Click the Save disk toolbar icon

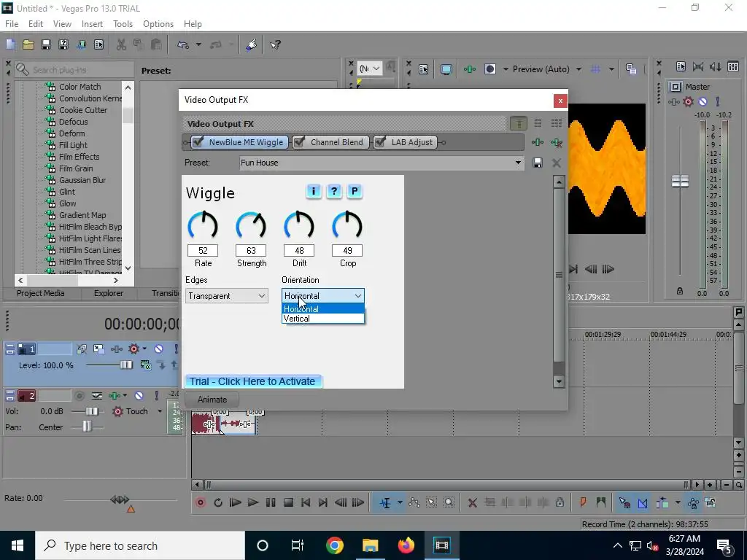point(46,44)
